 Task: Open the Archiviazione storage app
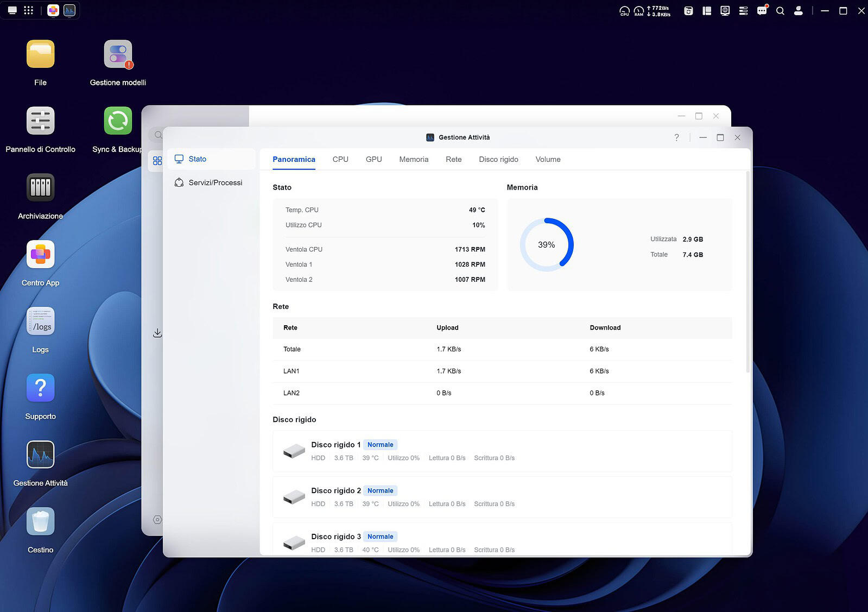[x=41, y=187]
